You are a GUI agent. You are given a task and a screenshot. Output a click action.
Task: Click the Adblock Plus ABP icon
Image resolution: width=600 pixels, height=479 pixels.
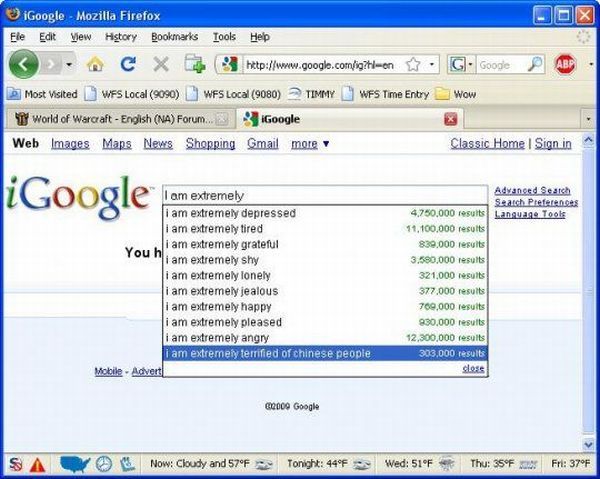click(566, 65)
